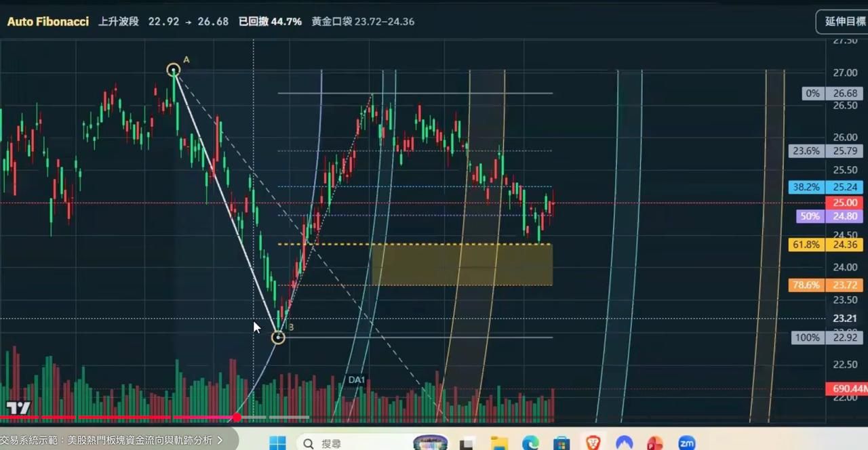Select swing point B circle marker
868x450 pixels.
(x=278, y=337)
